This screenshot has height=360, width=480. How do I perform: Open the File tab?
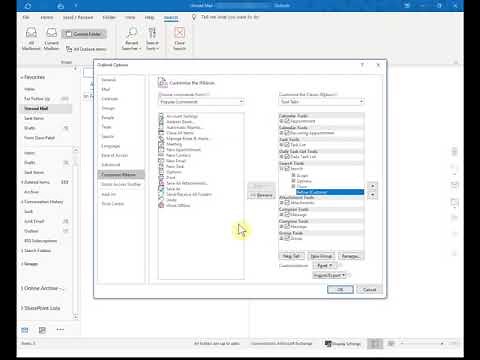point(26,17)
